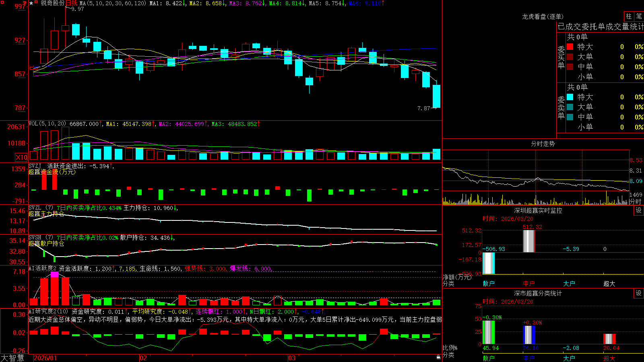Open 设 settings for 深圳超赢实时监控

[x=639, y=210]
